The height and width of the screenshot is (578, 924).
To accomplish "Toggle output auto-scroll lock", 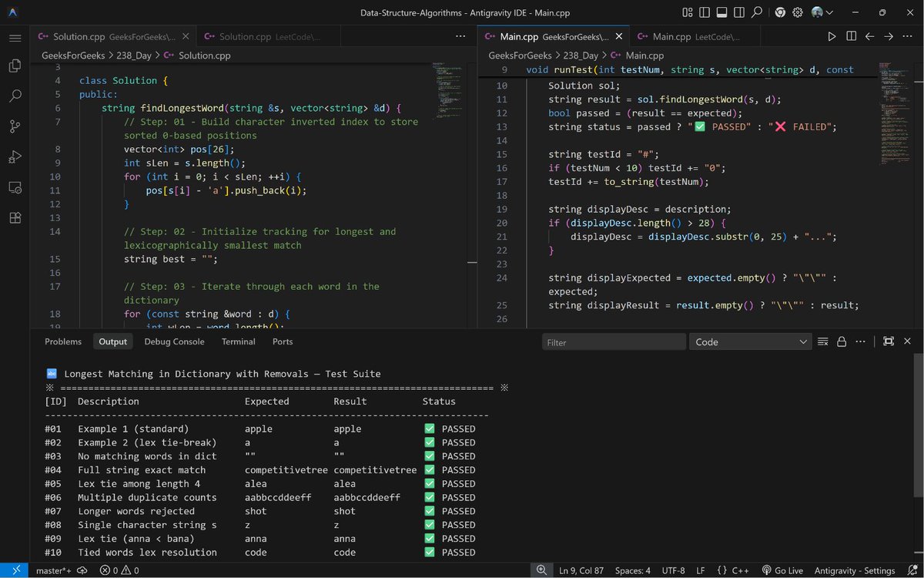I will click(x=842, y=341).
